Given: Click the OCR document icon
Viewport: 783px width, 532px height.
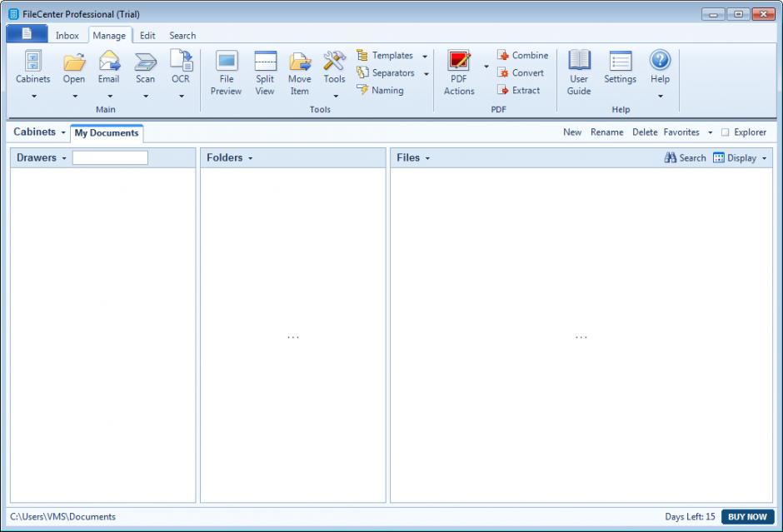Looking at the screenshot, I should pyautogui.click(x=181, y=61).
